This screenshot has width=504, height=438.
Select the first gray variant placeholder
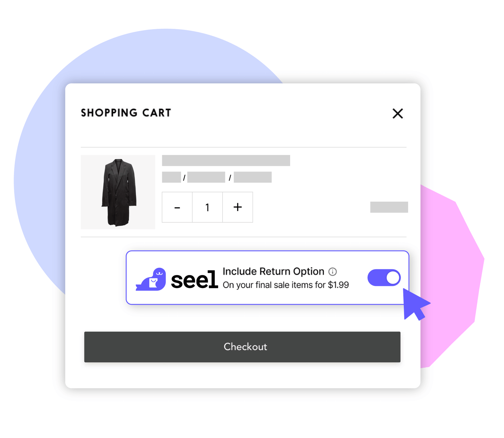(x=171, y=177)
